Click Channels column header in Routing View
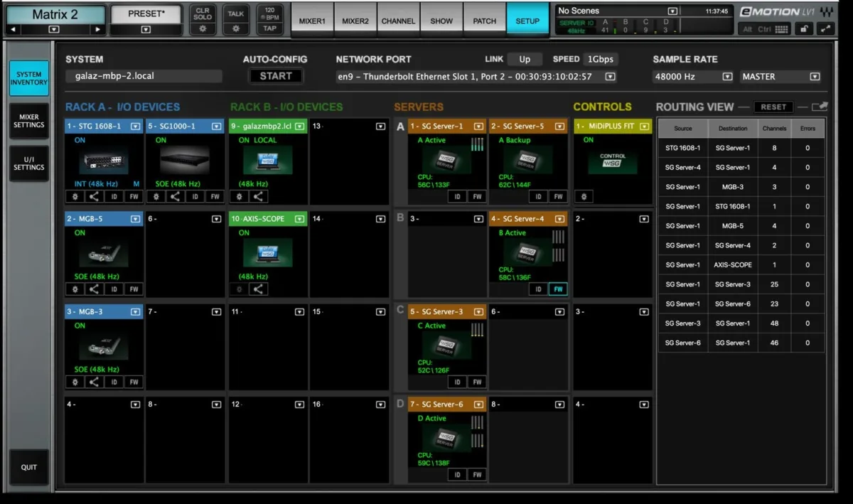The image size is (853, 504). tap(774, 129)
